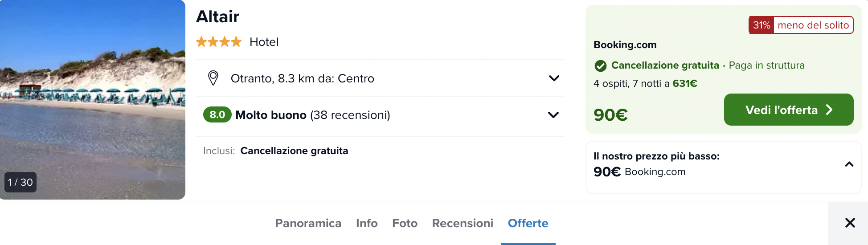
Task: Expand the Otranto location details chevron
Action: coord(554,78)
